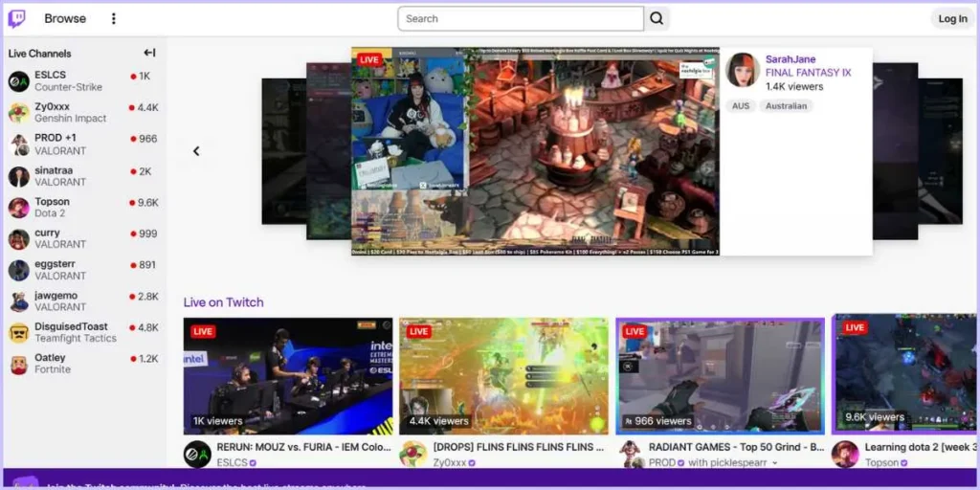
Task: Click the Twitch logo icon
Action: pyautogui.click(x=16, y=18)
